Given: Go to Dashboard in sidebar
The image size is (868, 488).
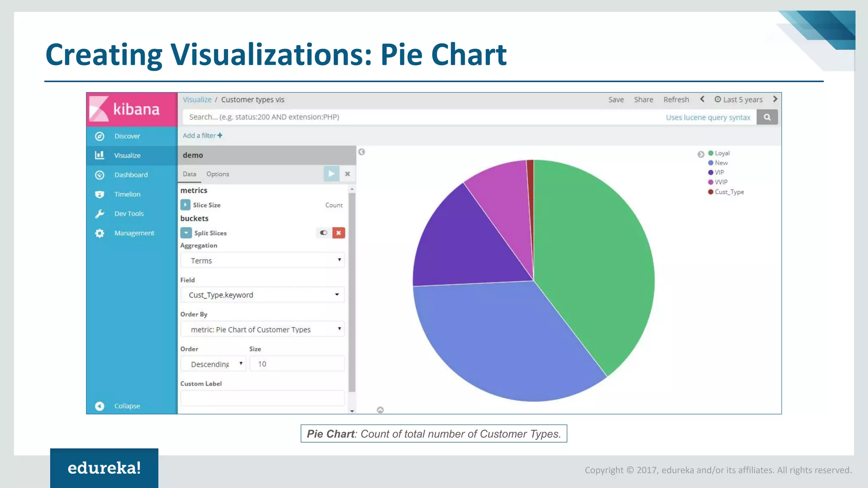Looking at the screenshot, I should click(131, 175).
